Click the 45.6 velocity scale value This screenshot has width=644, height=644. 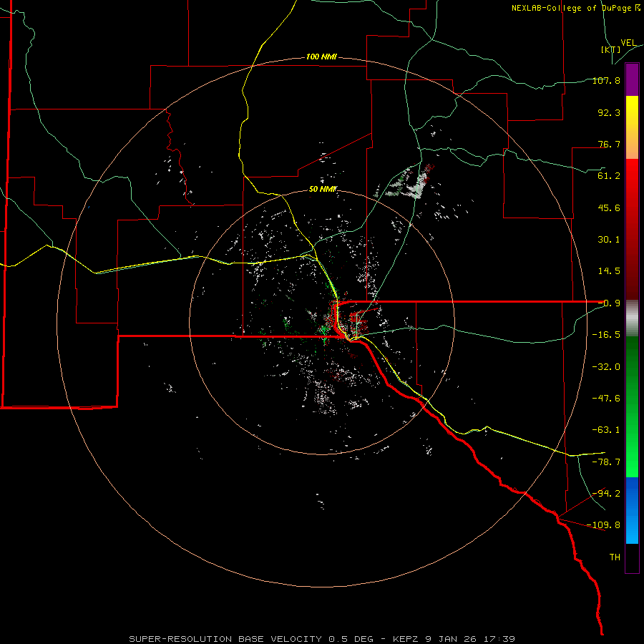point(609,208)
